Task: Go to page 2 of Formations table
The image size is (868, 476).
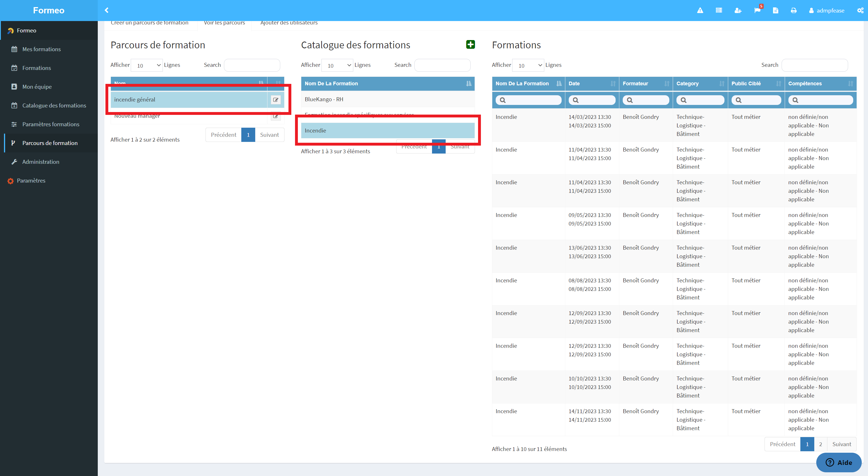Action: tap(821, 444)
